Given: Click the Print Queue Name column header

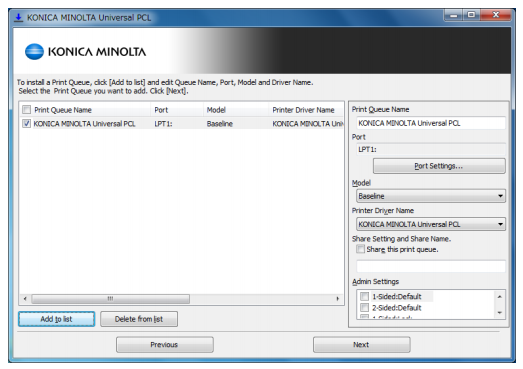Looking at the screenshot, I should (85, 110).
